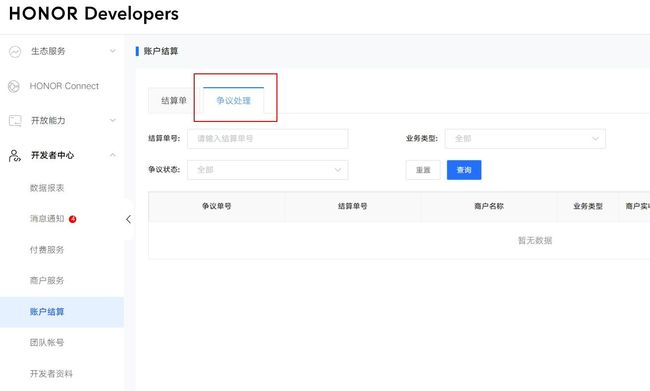Click the 结算单号 table column header
The width and height of the screenshot is (650, 391).
tap(352, 206)
